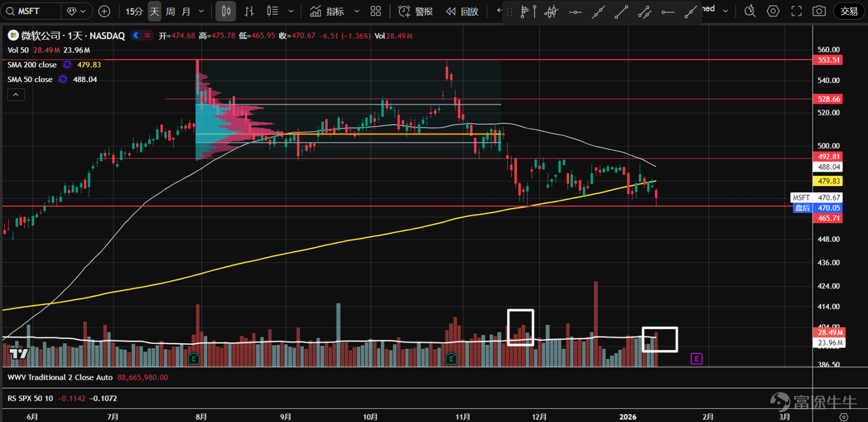Screen dimensions: 868x422
Task: Select the WWV Traditional 2 Close Auto legend
Action: [60, 377]
